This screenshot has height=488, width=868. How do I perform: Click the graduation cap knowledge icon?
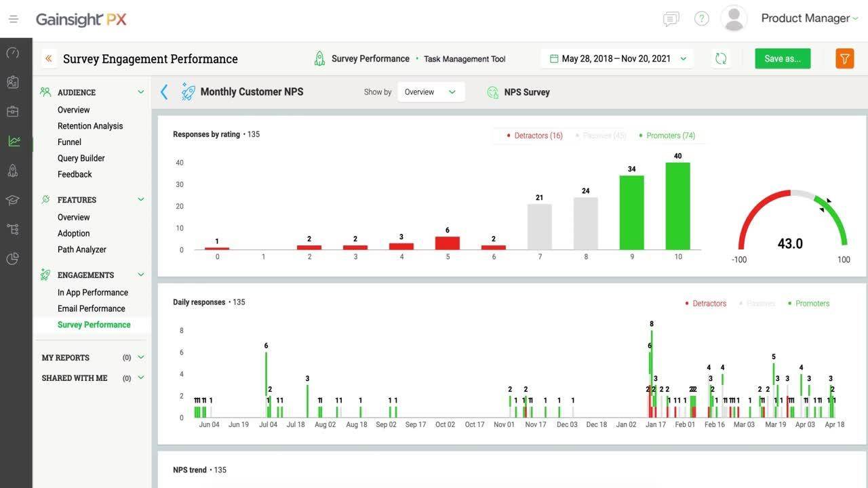click(14, 199)
